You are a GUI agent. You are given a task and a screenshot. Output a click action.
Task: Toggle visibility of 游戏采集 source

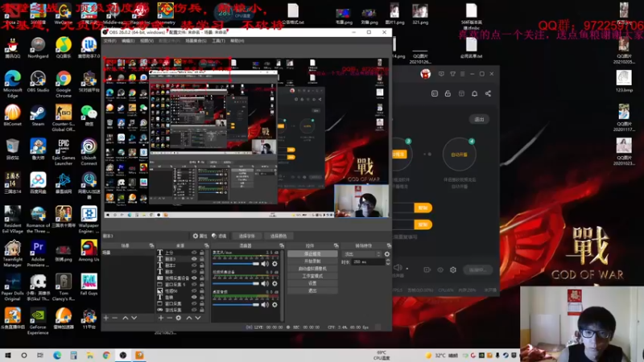[x=194, y=310]
